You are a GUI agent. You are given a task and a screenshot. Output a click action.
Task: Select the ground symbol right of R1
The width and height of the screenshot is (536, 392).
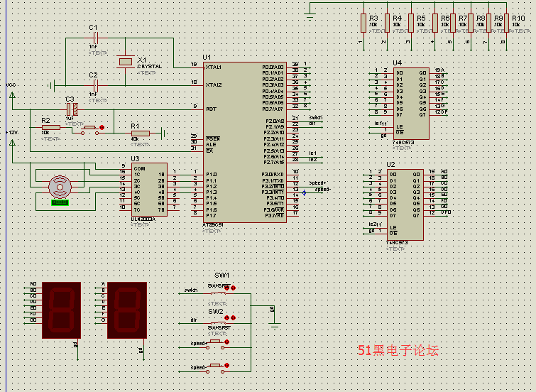click(x=164, y=133)
